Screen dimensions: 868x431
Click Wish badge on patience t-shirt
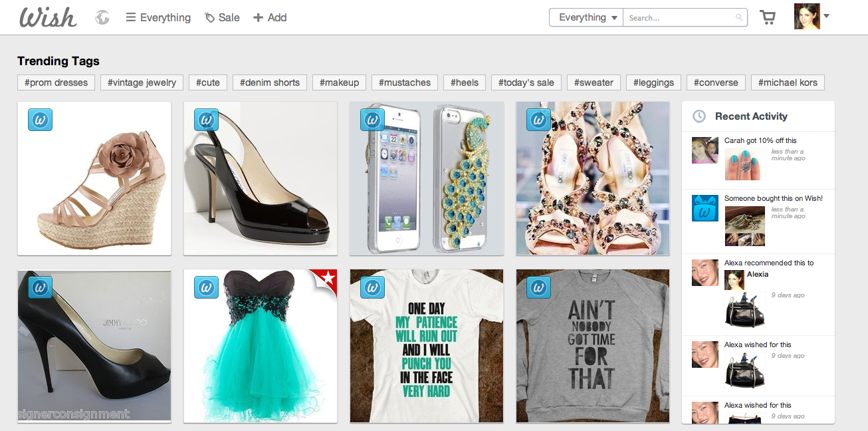372,287
